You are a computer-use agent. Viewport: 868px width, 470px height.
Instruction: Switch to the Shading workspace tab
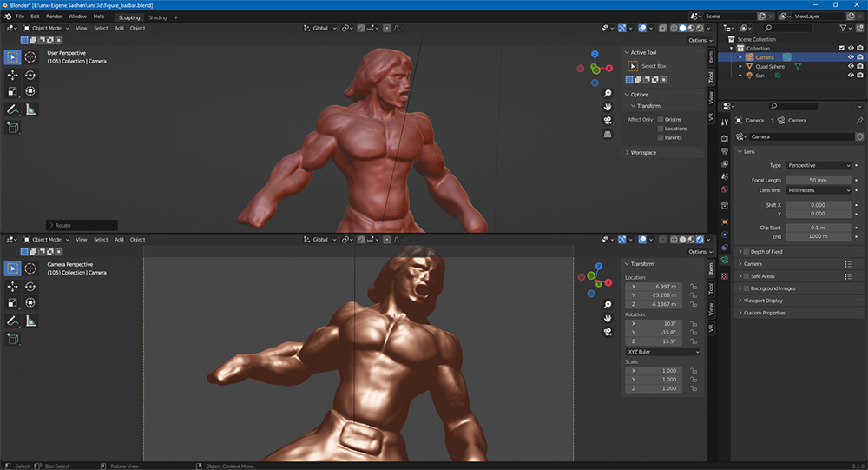(x=157, y=17)
